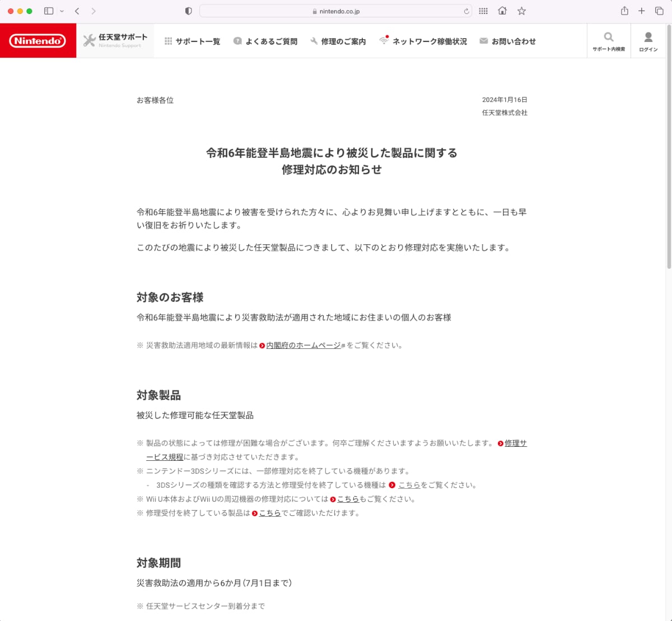Click the text 任天堂サービスセンター到着分まで
This screenshot has width=672, height=621.
(x=206, y=606)
